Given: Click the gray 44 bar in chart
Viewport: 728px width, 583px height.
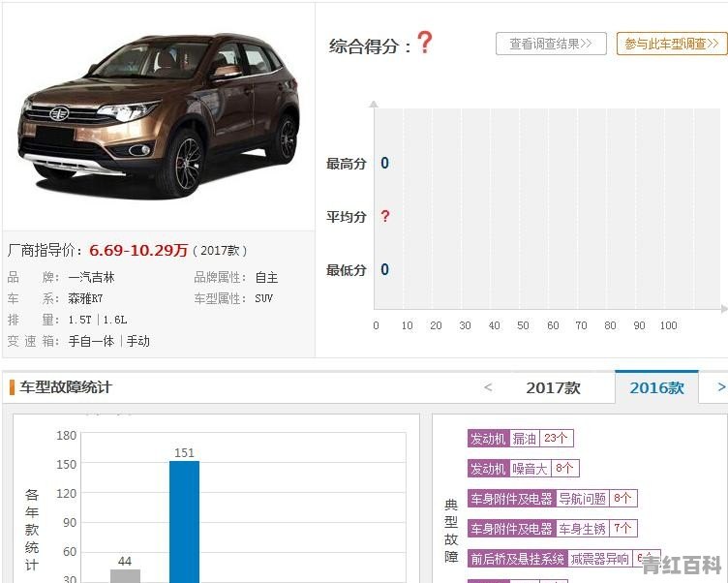Looking at the screenshot, I should 125,575.
